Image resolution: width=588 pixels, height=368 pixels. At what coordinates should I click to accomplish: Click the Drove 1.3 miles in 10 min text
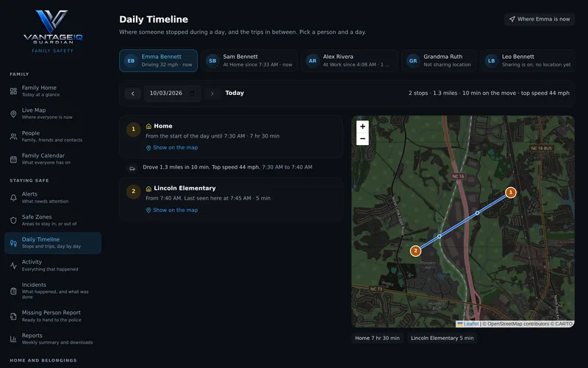tap(201, 167)
